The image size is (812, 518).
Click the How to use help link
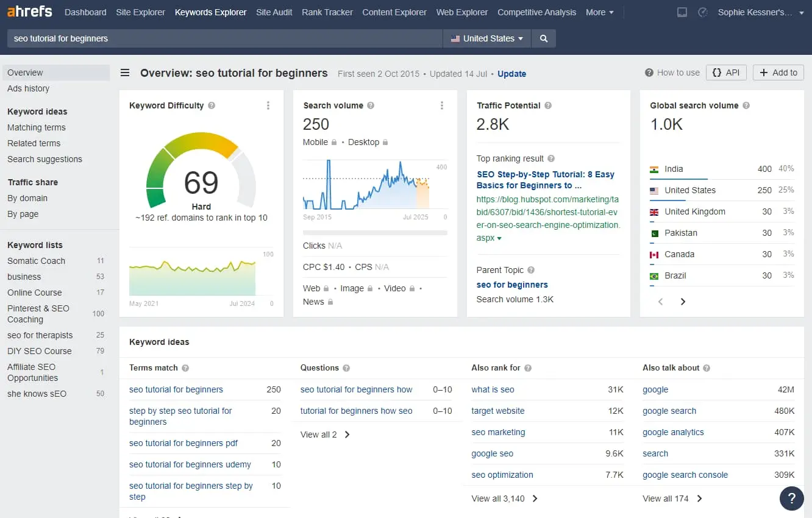[x=672, y=73]
